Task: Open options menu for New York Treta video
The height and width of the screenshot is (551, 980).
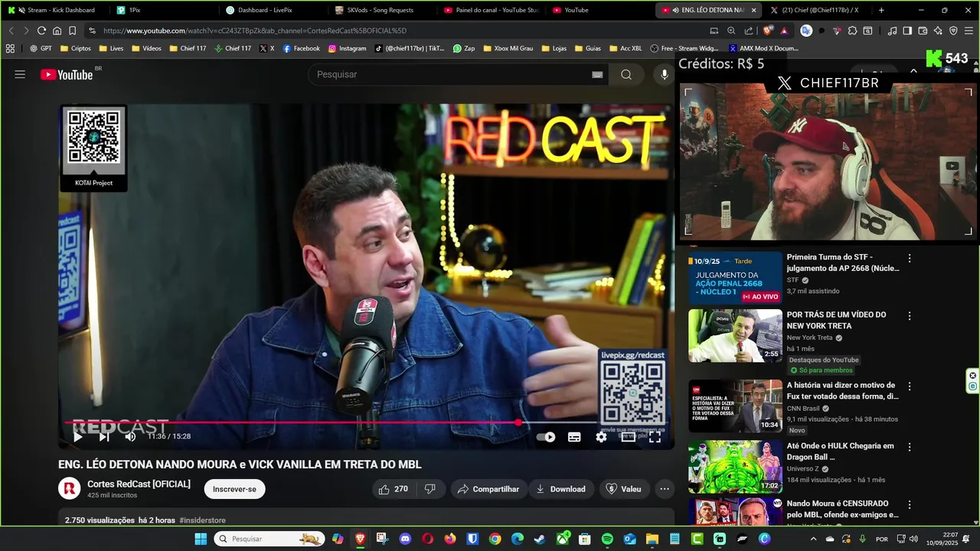Action: coord(910,316)
